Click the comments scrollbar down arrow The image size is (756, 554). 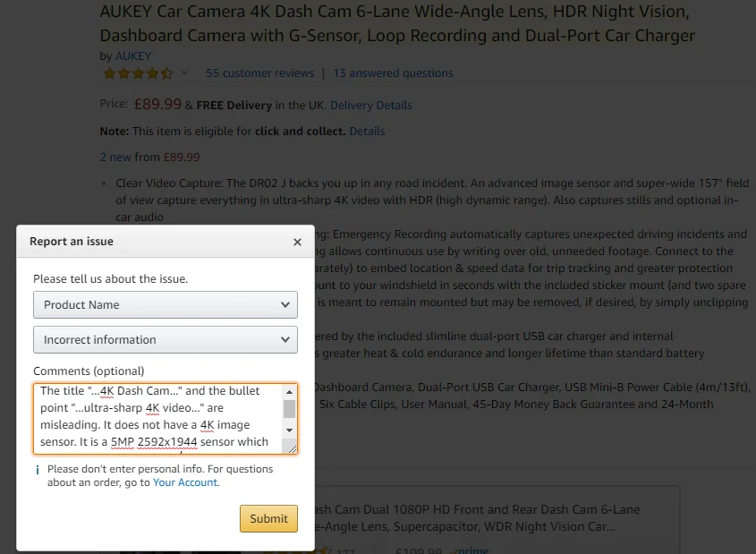289,430
